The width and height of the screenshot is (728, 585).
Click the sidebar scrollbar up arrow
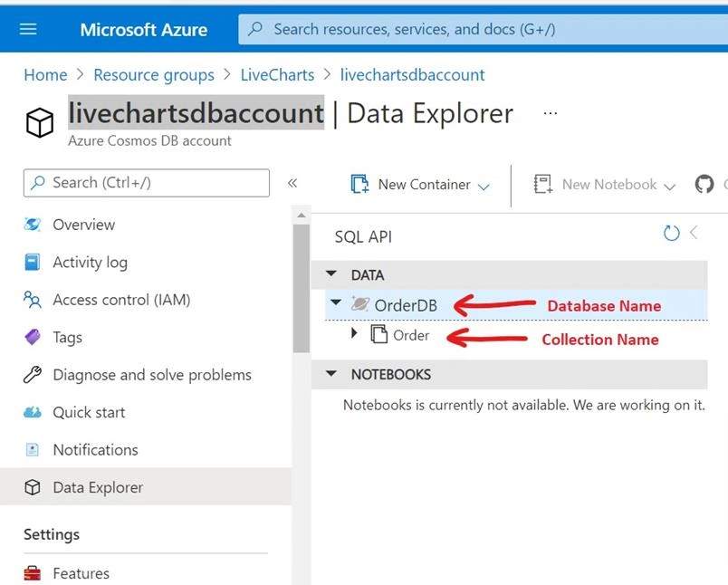point(302,215)
